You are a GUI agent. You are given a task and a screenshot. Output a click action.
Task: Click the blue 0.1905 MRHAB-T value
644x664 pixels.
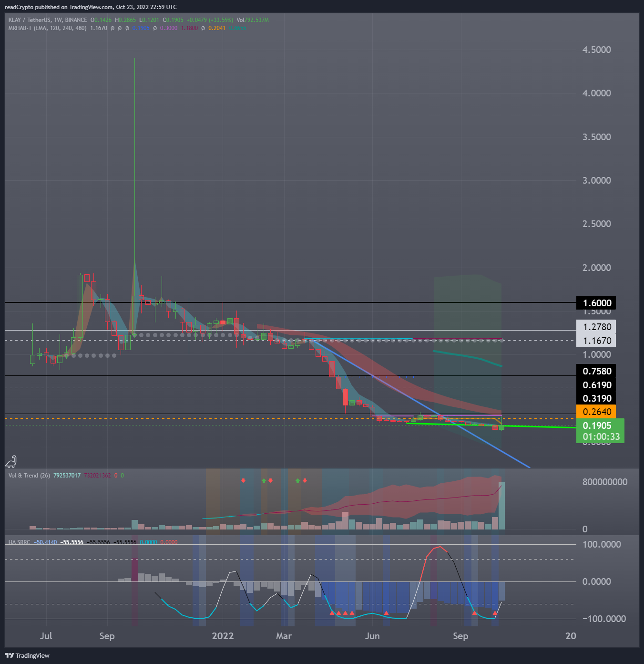point(141,28)
